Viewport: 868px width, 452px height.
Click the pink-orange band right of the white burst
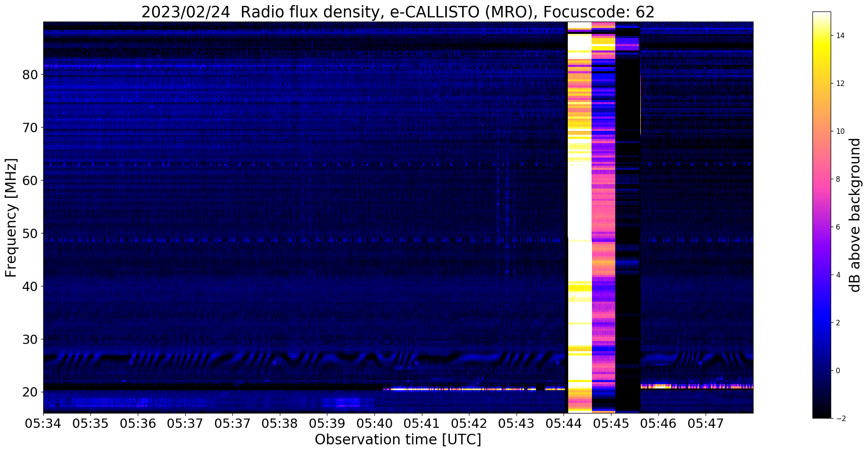tap(603, 217)
